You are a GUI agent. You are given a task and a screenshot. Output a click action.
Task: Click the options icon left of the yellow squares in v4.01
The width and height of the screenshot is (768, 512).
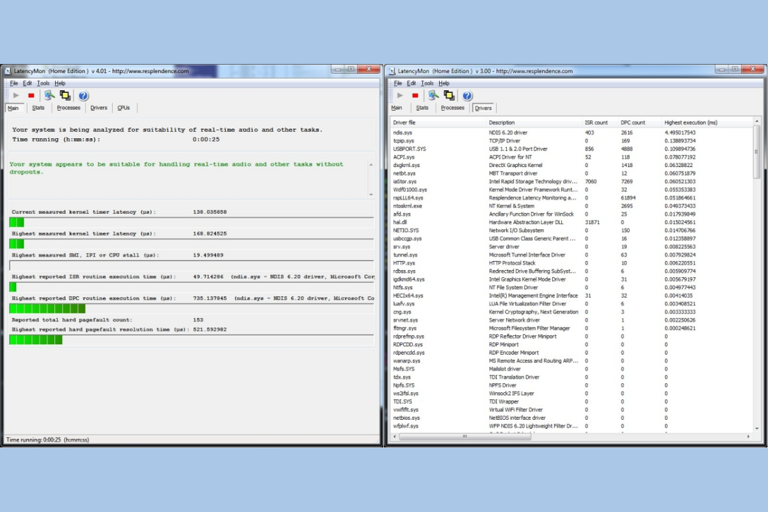[49, 96]
